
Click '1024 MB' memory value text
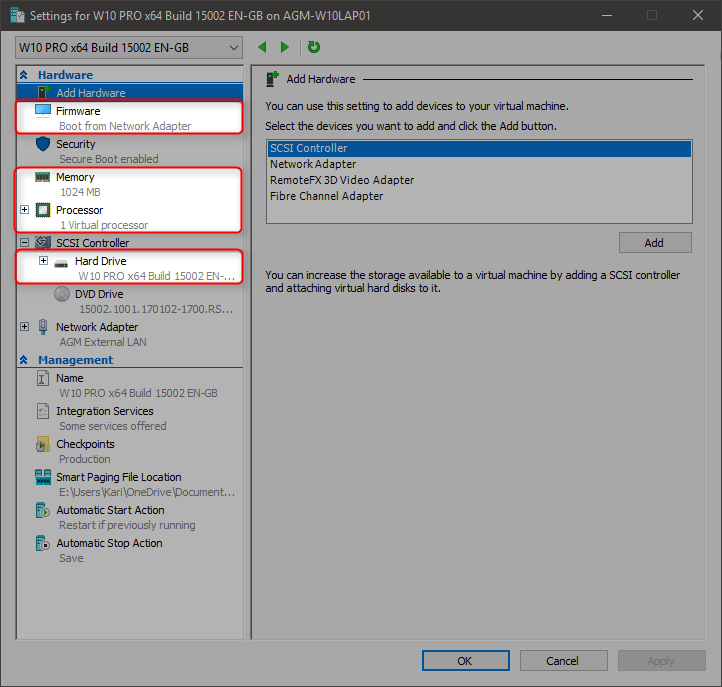pos(80,192)
